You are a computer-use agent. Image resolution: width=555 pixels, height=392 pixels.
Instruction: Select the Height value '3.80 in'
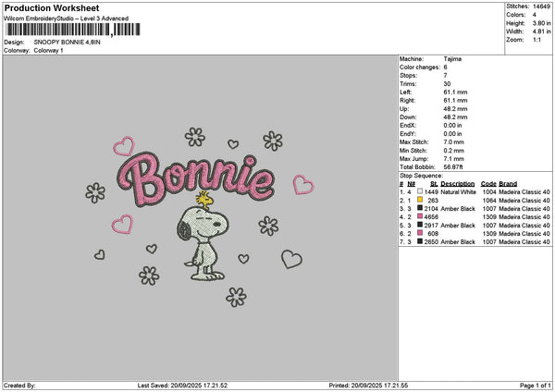pos(541,23)
